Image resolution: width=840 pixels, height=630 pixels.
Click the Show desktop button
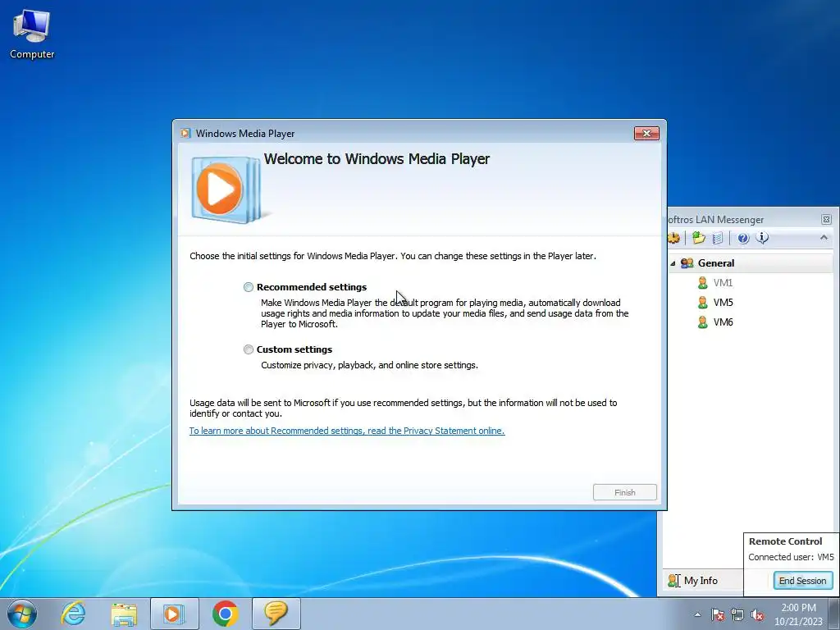[x=834, y=614]
